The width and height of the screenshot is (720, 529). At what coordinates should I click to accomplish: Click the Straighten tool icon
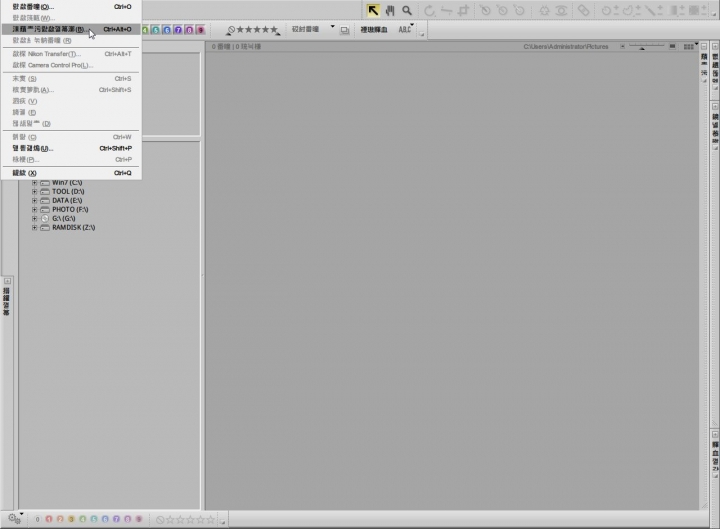coord(446,11)
